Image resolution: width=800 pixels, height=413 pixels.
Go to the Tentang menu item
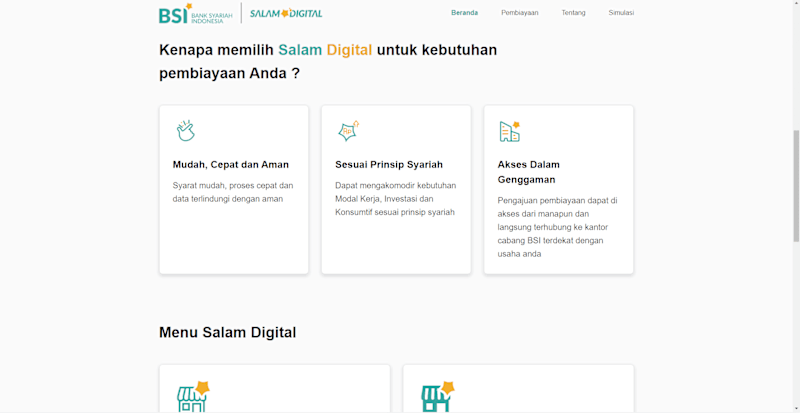[573, 13]
